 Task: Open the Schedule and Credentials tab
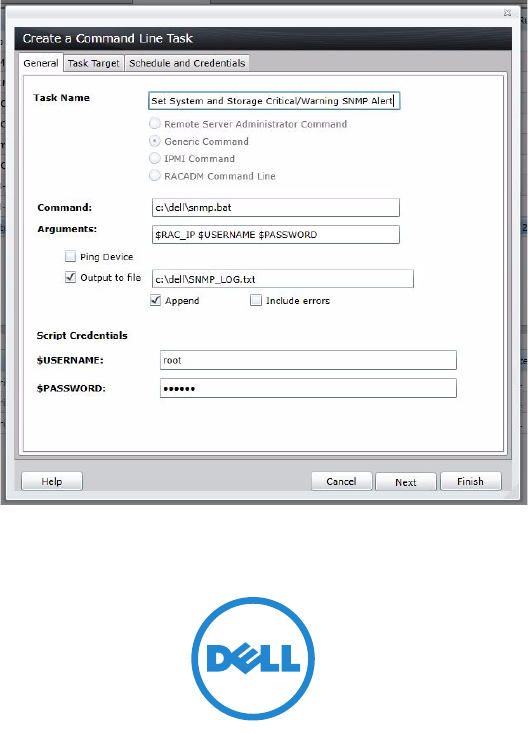tap(187, 63)
